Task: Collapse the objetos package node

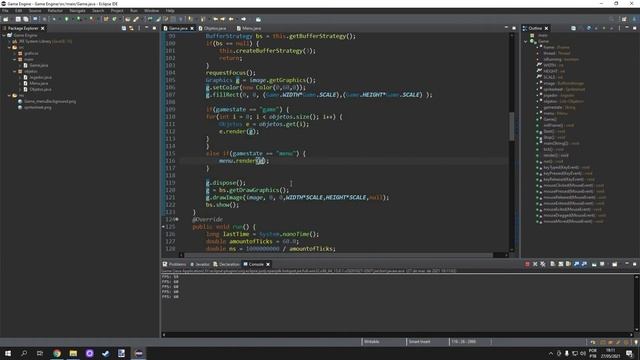Action: [15, 71]
